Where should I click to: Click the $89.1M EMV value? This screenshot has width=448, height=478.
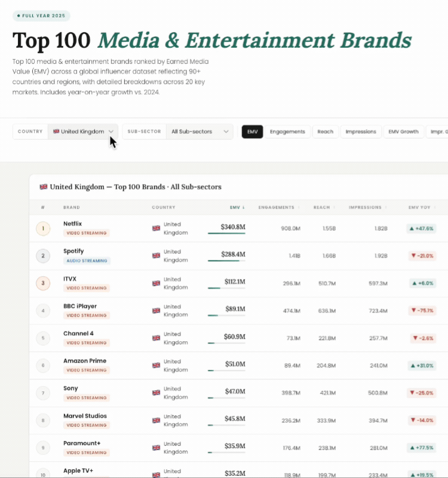[235, 309]
